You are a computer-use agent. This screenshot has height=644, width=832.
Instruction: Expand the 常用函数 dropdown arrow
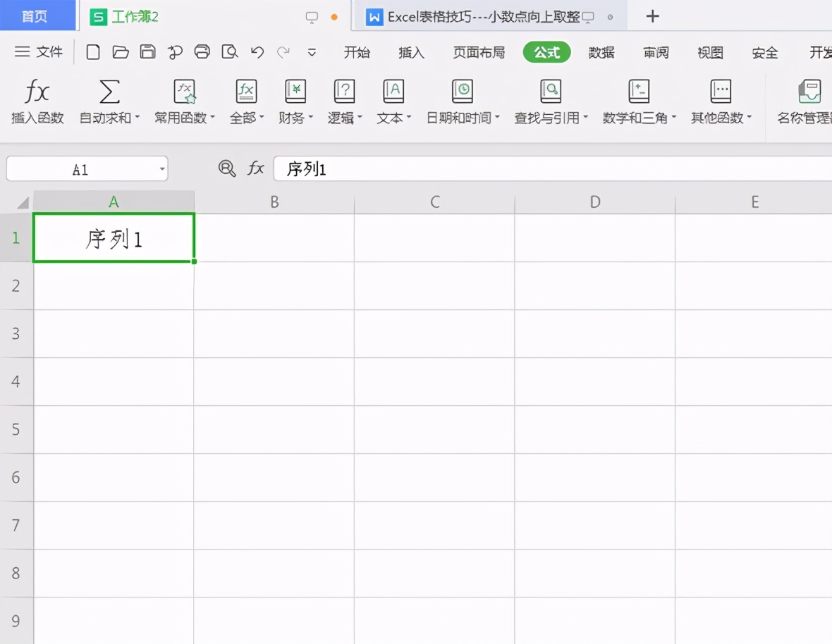[x=212, y=117]
